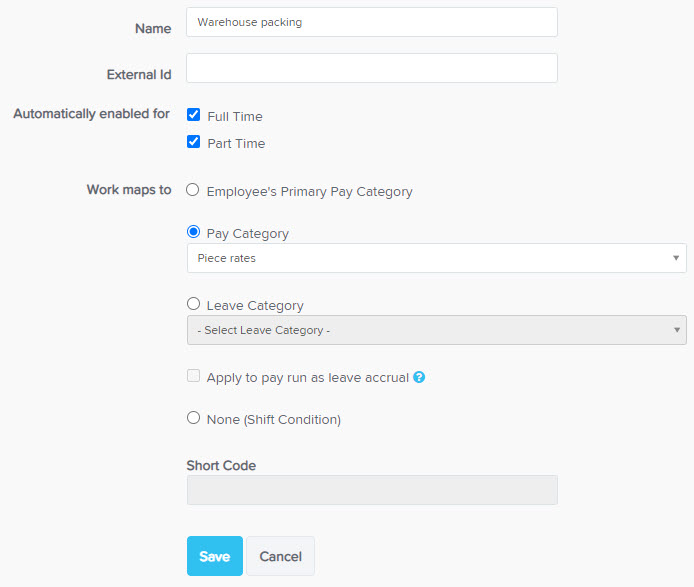Image resolution: width=694 pixels, height=587 pixels.
Task: Cancel editing the work type
Action: 281,556
